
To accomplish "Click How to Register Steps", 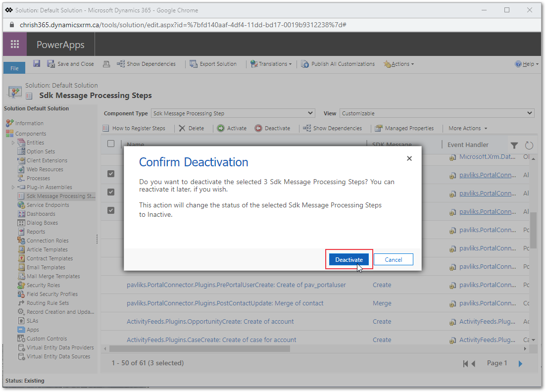I will click(134, 128).
